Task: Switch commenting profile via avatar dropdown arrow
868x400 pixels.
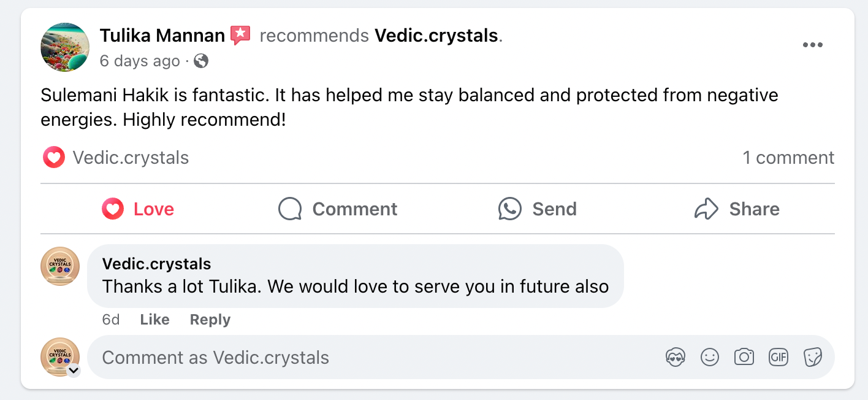Action: pyautogui.click(x=74, y=370)
